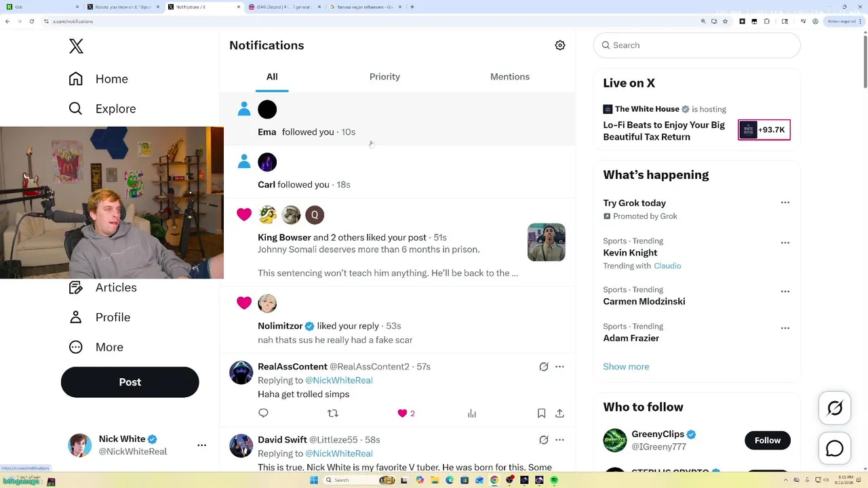The image size is (868, 488).
Task: Open the @NickWhiteReal link in RealAssContent's reply
Action: click(339, 380)
